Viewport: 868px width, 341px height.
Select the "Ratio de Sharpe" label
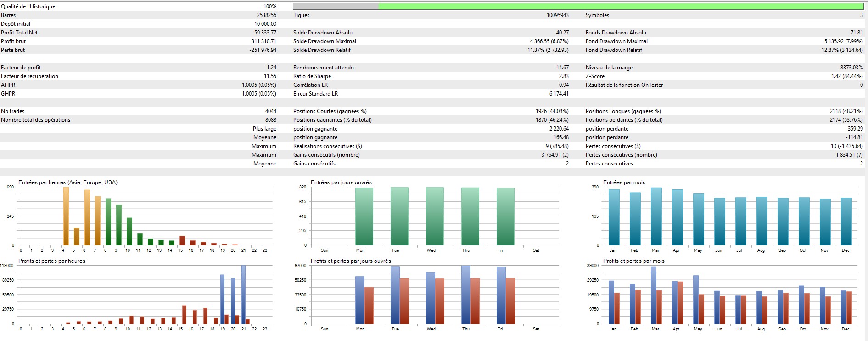tap(312, 76)
